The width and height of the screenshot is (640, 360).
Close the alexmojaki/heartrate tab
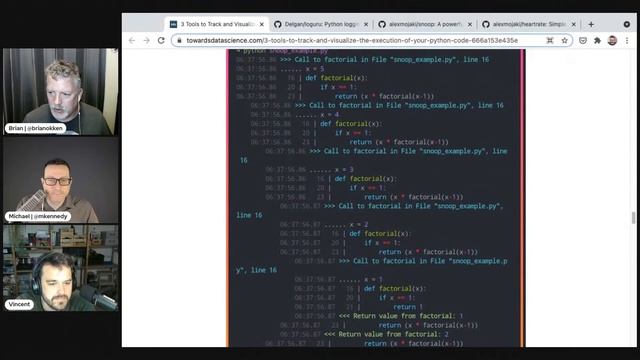[574, 24]
